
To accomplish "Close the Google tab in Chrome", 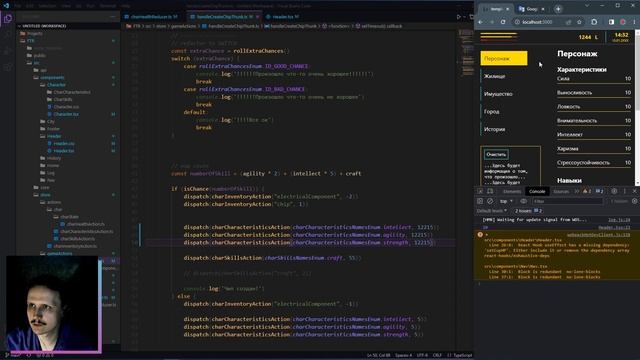I will 543,9.
